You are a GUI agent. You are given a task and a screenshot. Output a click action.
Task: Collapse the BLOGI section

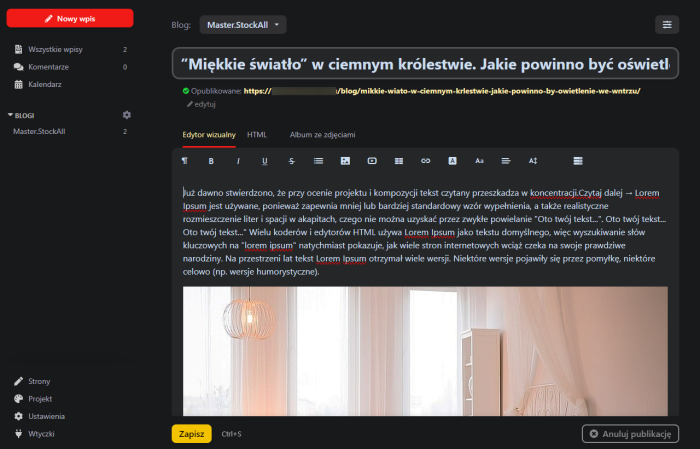(10, 115)
